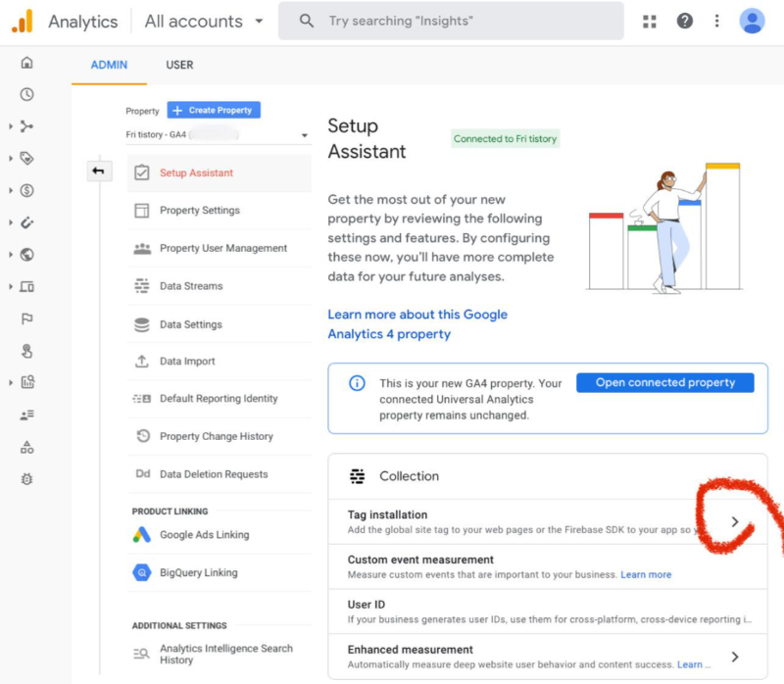The width and height of the screenshot is (784, 684).
Task: Open the Conversions flag icon in sidebar
Action: click(x=27, y=318)
